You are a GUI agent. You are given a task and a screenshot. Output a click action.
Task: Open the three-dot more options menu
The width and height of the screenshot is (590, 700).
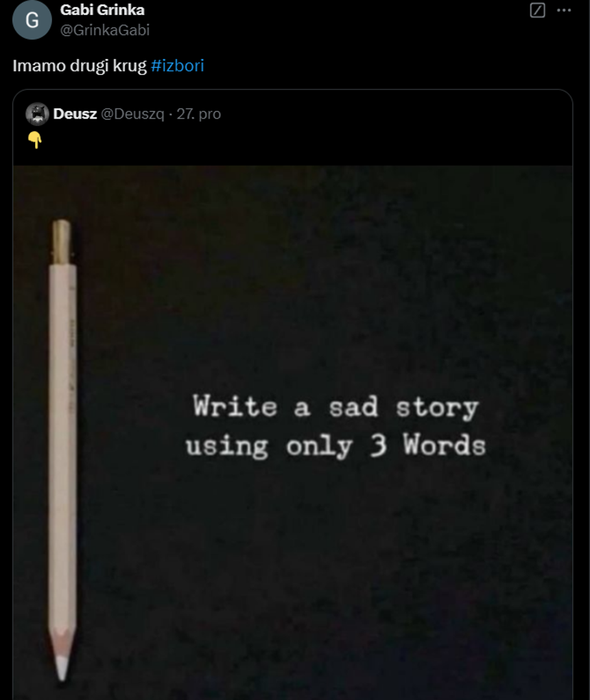point(565,10)
